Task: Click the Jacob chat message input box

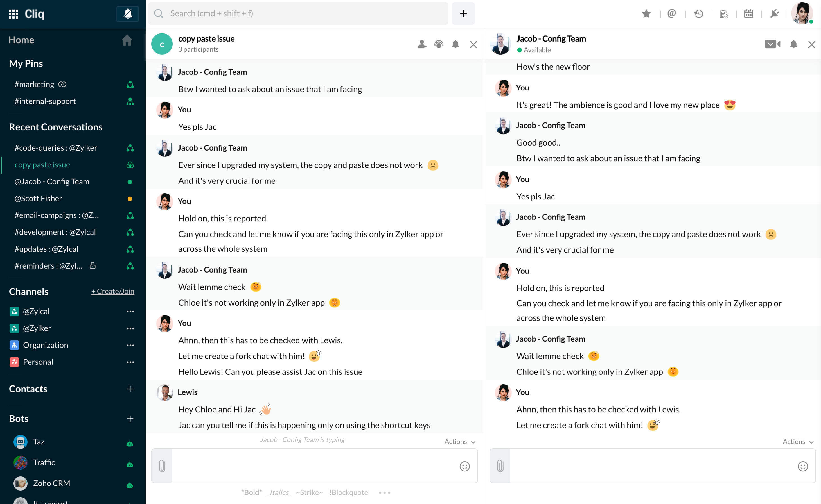Action: (x=653, y=466)
